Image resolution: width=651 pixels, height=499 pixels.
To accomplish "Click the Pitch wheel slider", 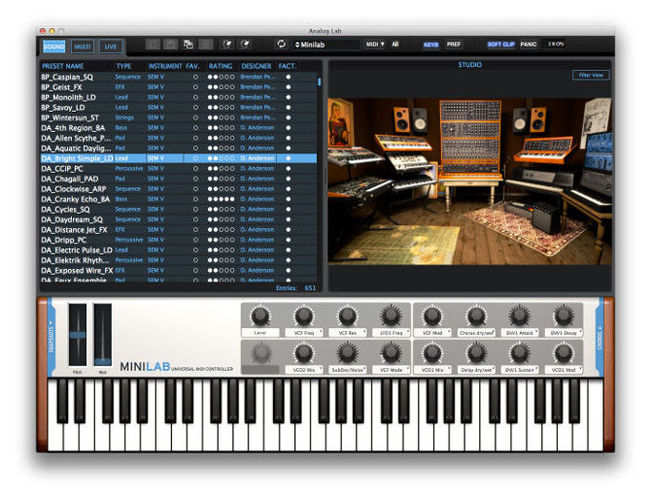I will 78,335.
